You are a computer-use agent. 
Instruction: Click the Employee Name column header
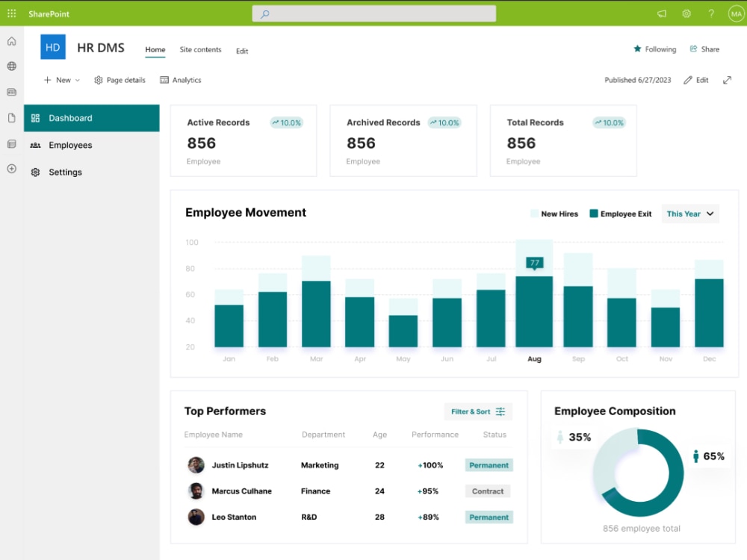pyautogui.click(x=214, y=435)
